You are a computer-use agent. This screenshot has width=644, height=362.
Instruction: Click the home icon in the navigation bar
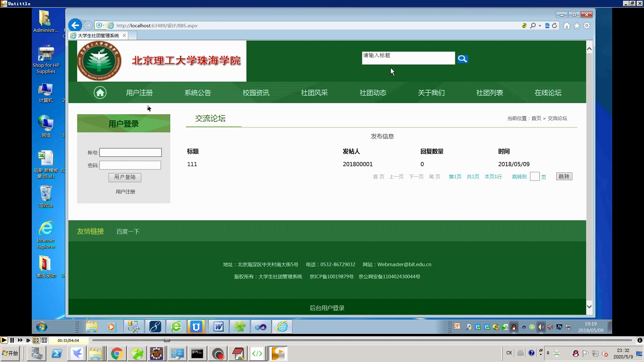click(x=100, y=92)
